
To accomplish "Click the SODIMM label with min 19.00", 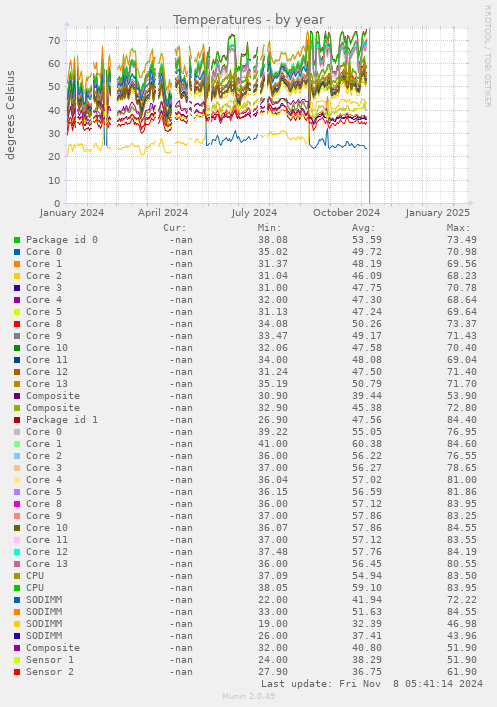I will 44,624.
